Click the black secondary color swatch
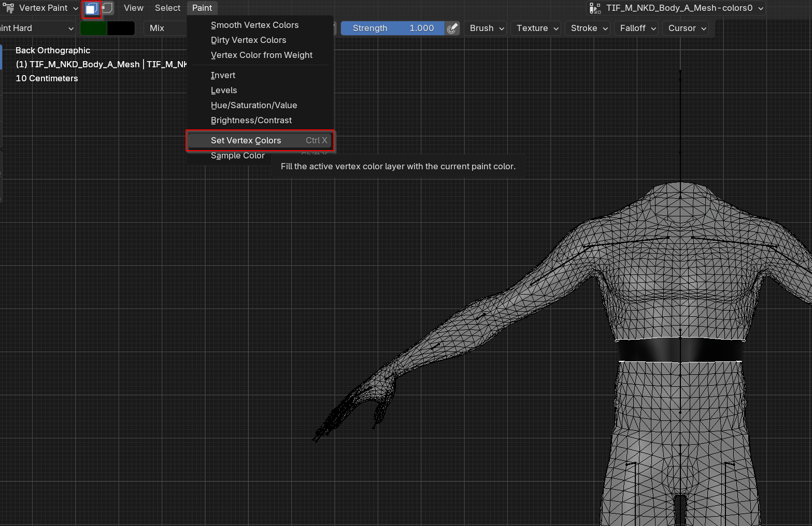This screenshot has width=812, height=526. (x=121, y=28)
